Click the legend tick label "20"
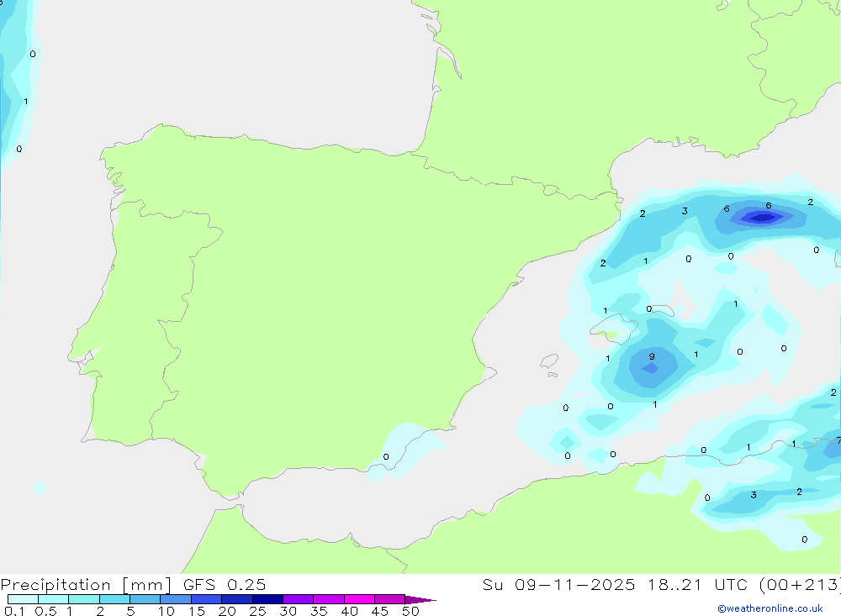This screenshot has width=841, height=616. [x=227, y=611]
